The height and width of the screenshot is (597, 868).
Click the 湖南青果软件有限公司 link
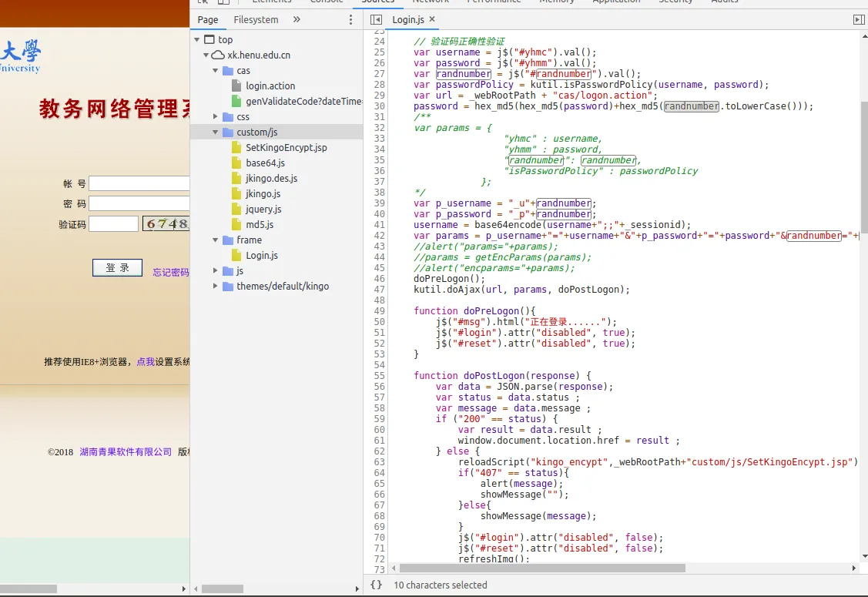[x=126, y=452]
